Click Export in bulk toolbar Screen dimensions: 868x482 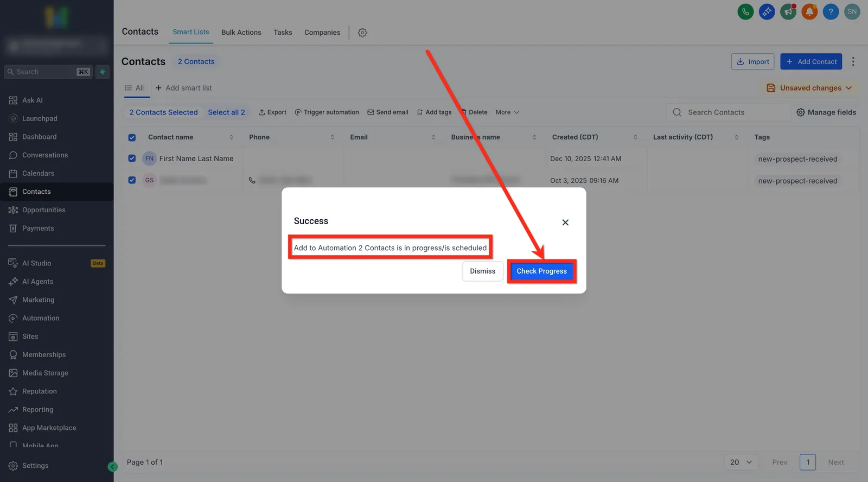coord(272,112)
